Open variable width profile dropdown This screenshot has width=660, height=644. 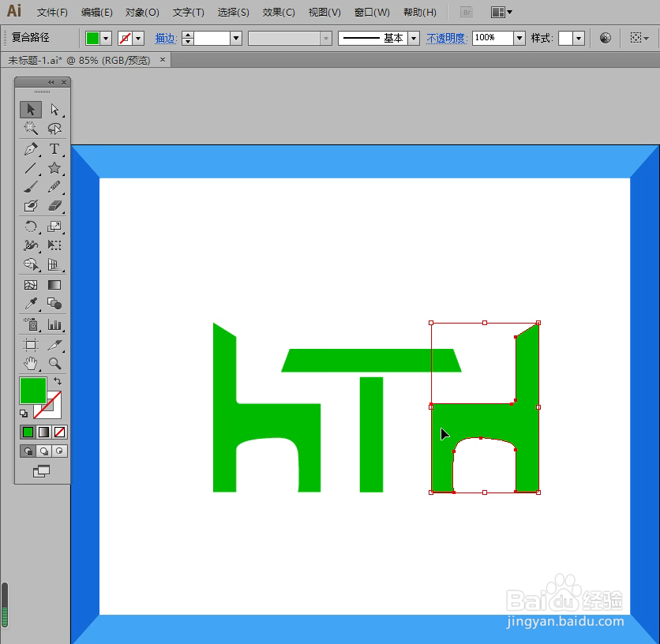326,39
